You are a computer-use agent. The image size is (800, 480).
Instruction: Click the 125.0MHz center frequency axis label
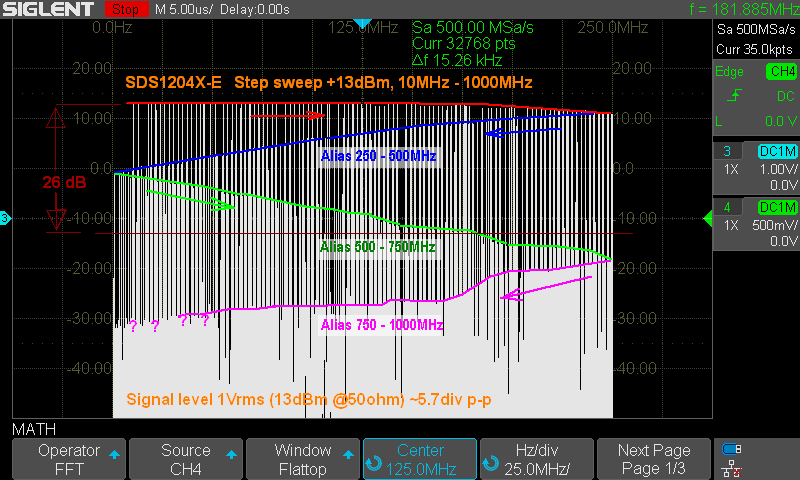[363, 28]
